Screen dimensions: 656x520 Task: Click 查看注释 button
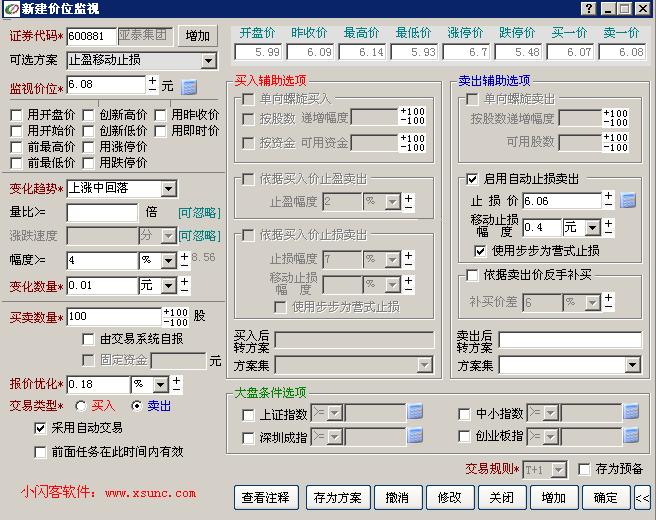click(266, 497)
